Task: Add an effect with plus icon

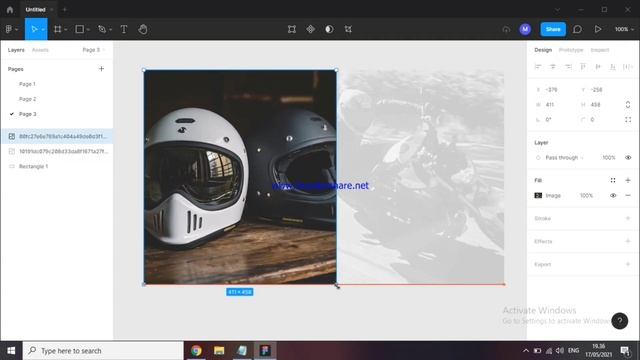Action: click(628, 241)
